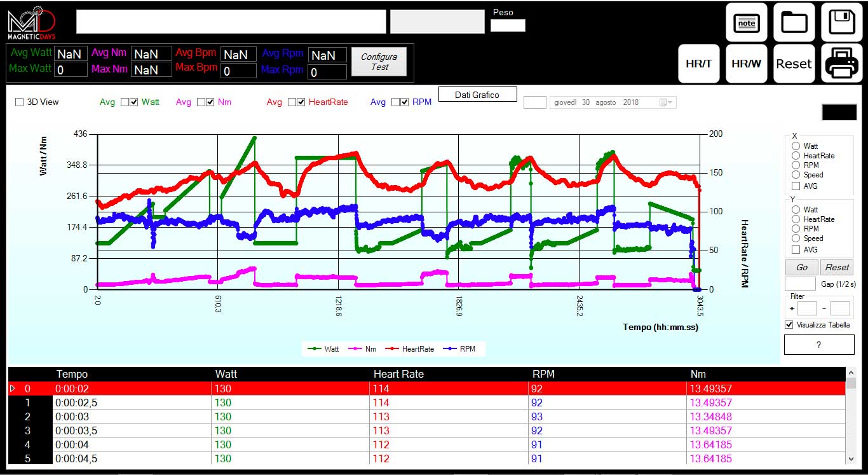868x475 pixels.
Task: Click the HR/T button
Action: point(699,64)
